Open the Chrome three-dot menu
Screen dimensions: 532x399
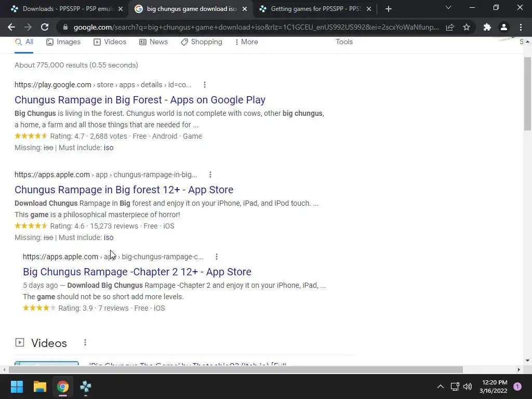(521, 27)
